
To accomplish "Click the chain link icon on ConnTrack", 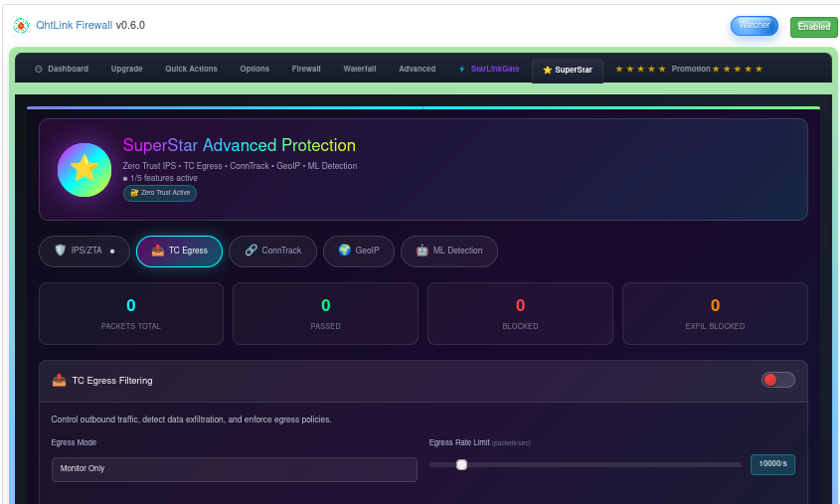I will (251, 251).
